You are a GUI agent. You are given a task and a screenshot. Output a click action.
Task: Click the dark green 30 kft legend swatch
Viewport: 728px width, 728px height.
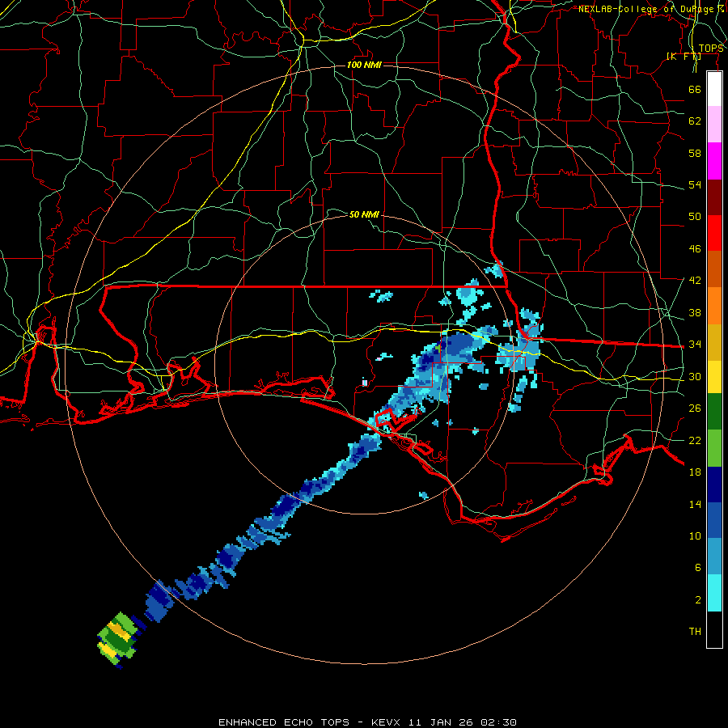tap(714, 412)
